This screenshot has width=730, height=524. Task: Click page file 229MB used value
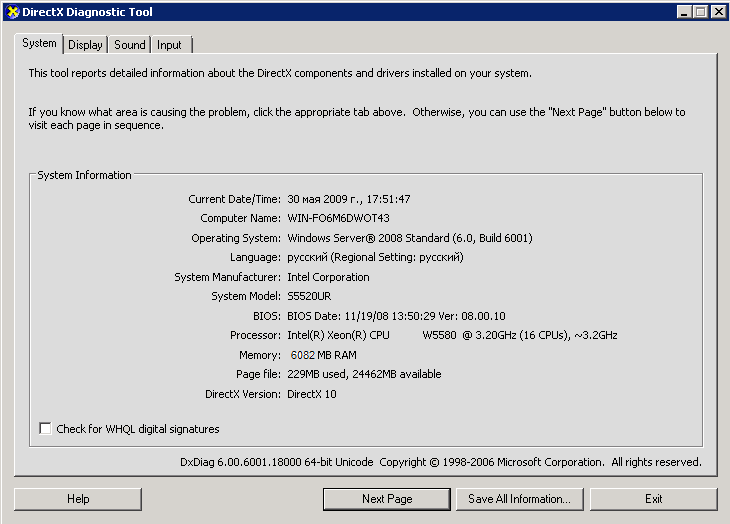tap(364, 374)
